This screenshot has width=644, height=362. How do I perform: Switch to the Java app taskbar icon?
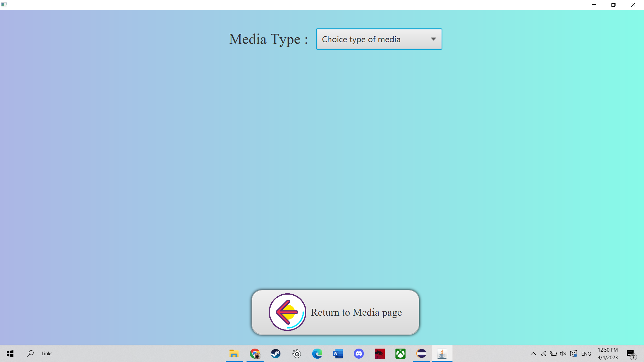click(x=442, y=354)
